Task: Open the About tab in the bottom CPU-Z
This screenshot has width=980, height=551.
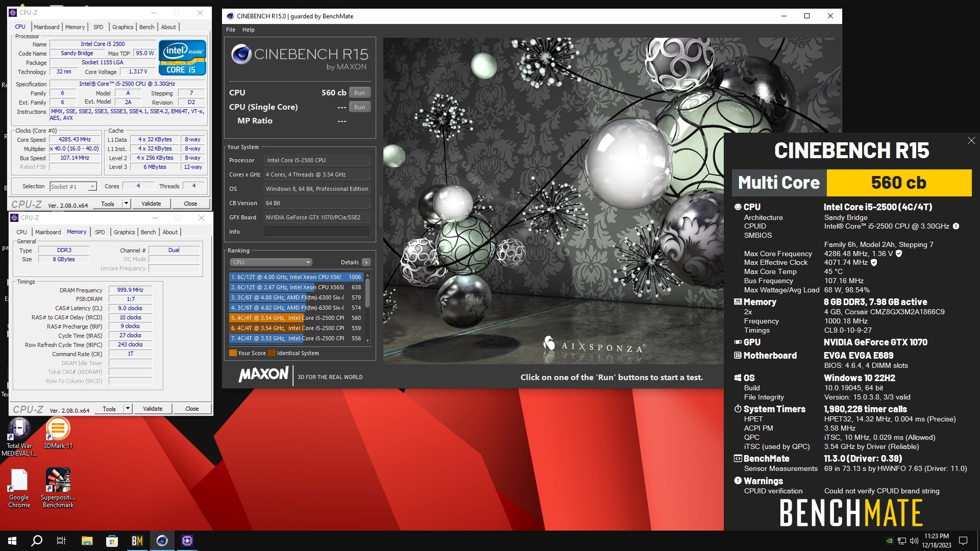Action: (x=170, y=232)
